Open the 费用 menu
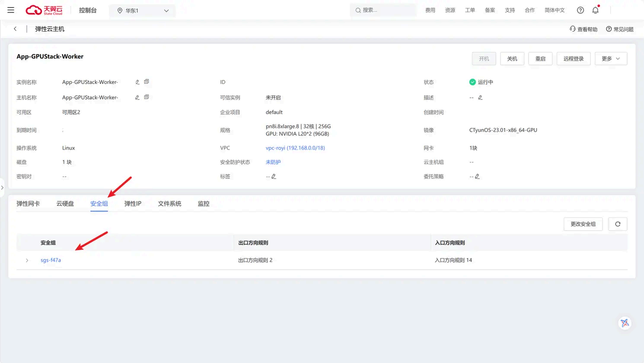The height and width of the screenshot is (363, 644). (430, 10)
